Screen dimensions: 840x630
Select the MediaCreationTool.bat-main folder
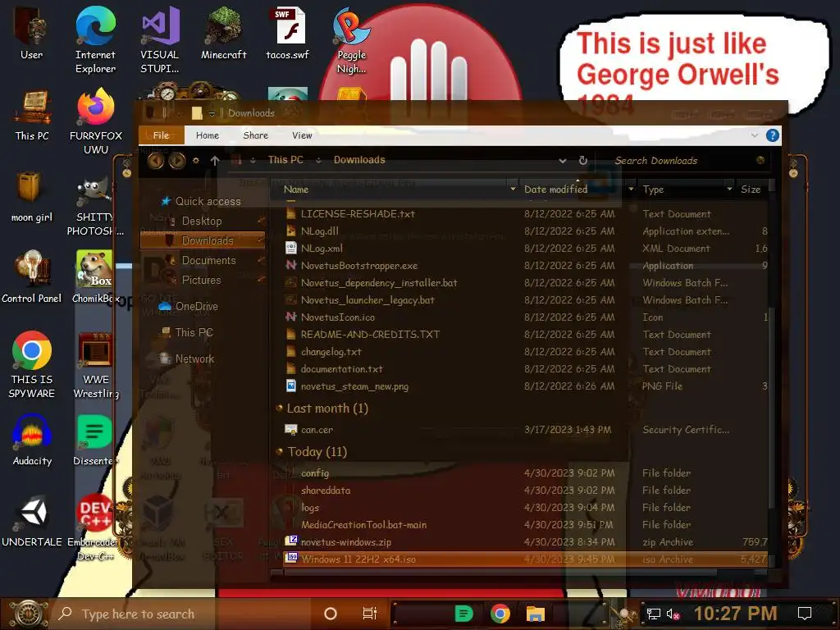pos(363,525)
